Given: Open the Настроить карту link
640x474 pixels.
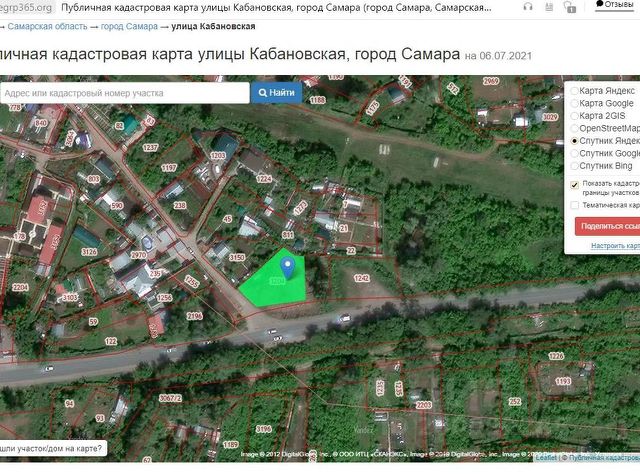Looking at the screenshot, I should pos(614,245).
